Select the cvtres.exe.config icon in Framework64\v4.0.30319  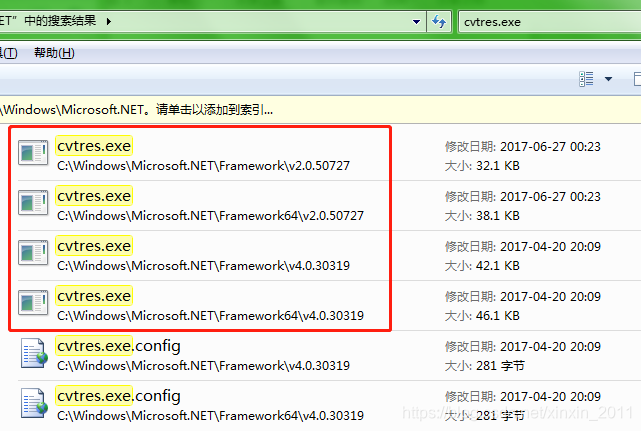tap(34, 402)
